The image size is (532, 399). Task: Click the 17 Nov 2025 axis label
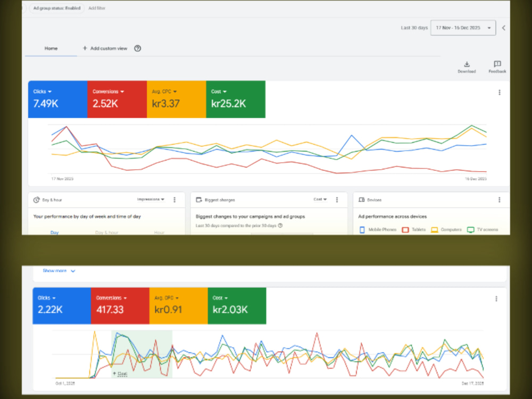point(62,179)
